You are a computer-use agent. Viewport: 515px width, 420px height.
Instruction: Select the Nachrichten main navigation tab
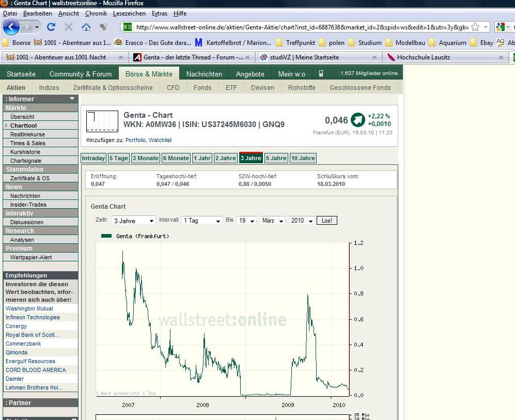pyautogui.click(x=204, y=74)
